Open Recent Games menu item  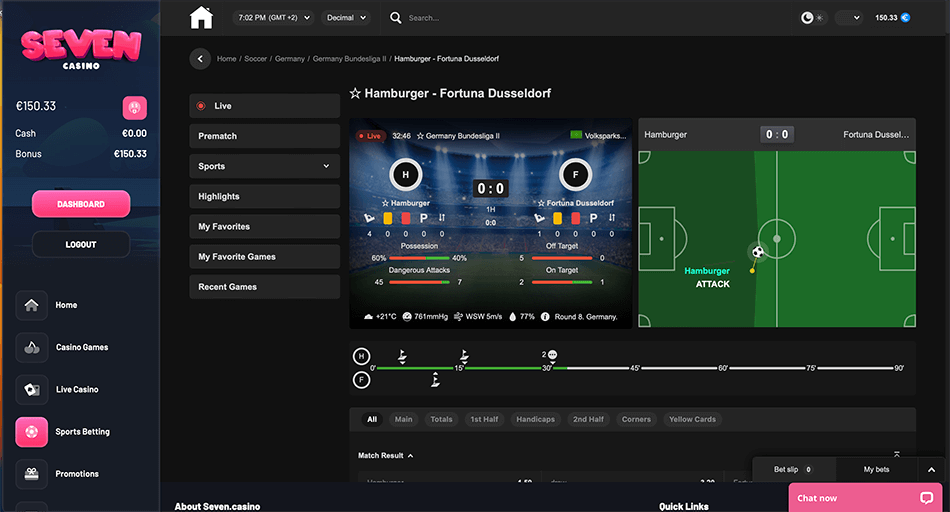pos(264,287)
